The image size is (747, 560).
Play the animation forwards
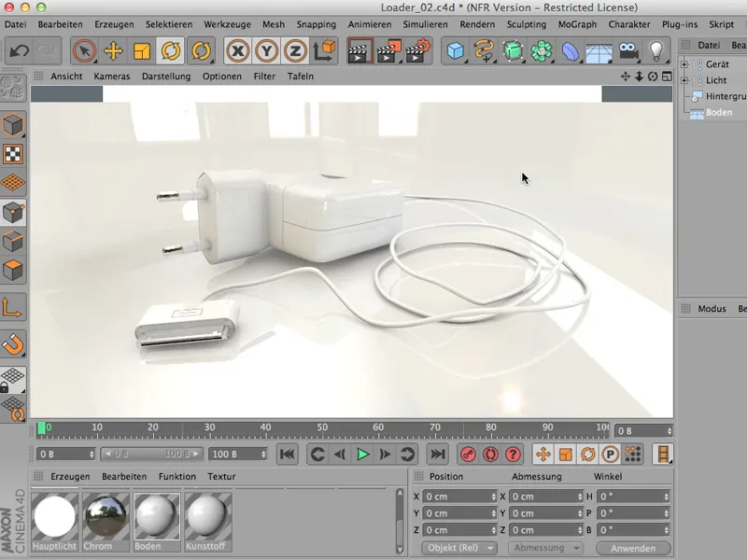pyautogui.click(x=362, y=455)
